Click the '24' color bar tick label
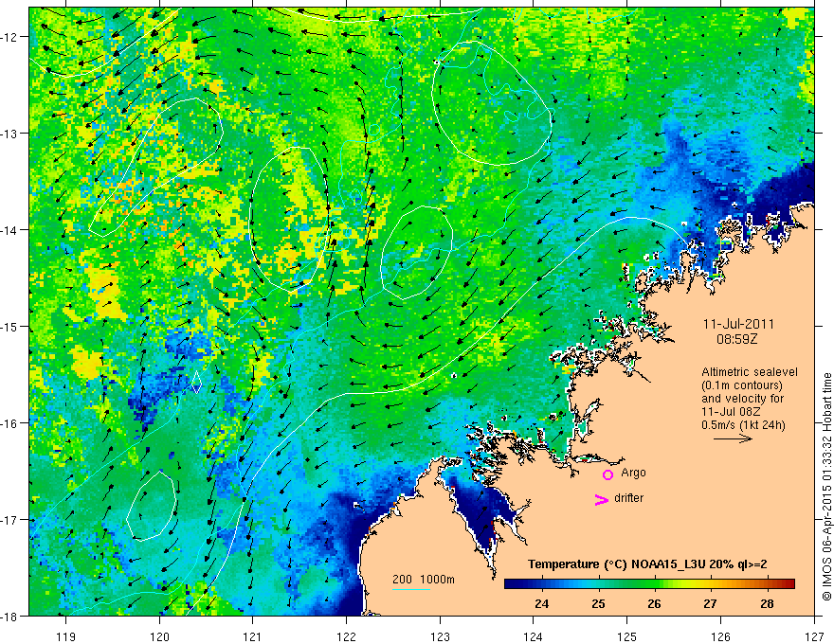 point(542,603)
